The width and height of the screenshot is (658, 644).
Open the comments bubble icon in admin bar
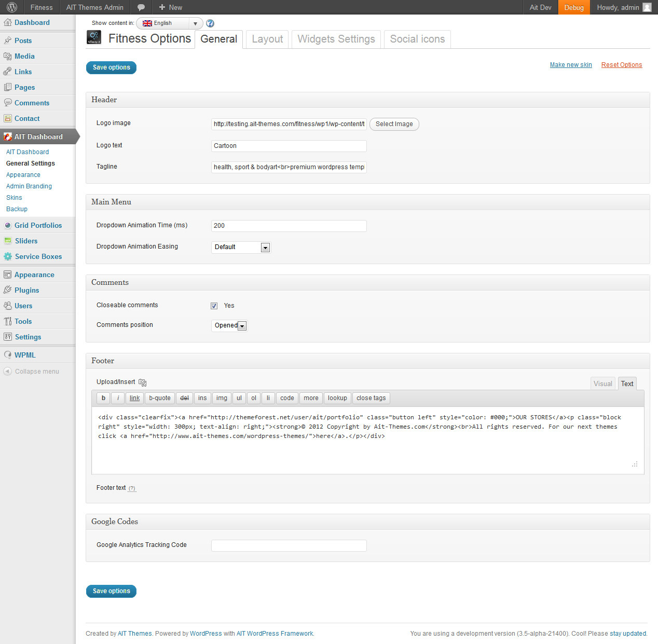click(141, 7)
